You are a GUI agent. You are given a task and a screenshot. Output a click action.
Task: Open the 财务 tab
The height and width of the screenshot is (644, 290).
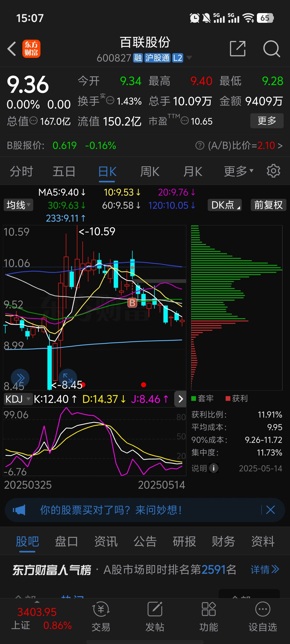(223, 541)
